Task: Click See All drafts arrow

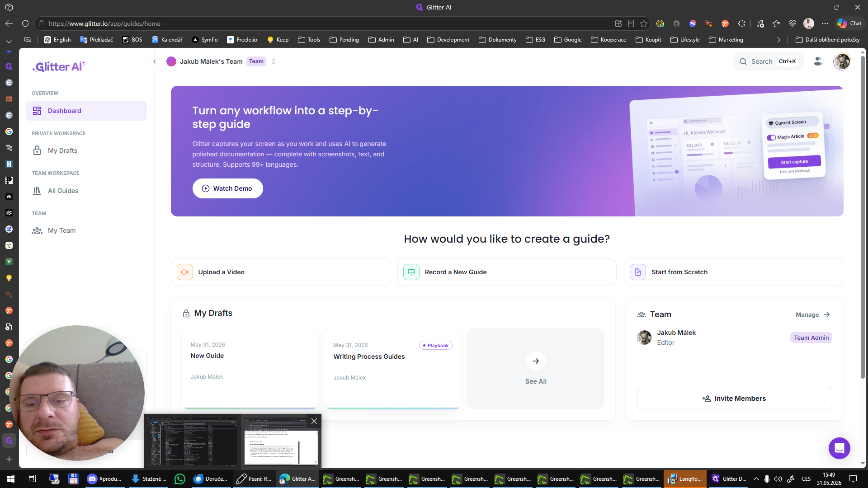Action: click(x=536, y=361)
